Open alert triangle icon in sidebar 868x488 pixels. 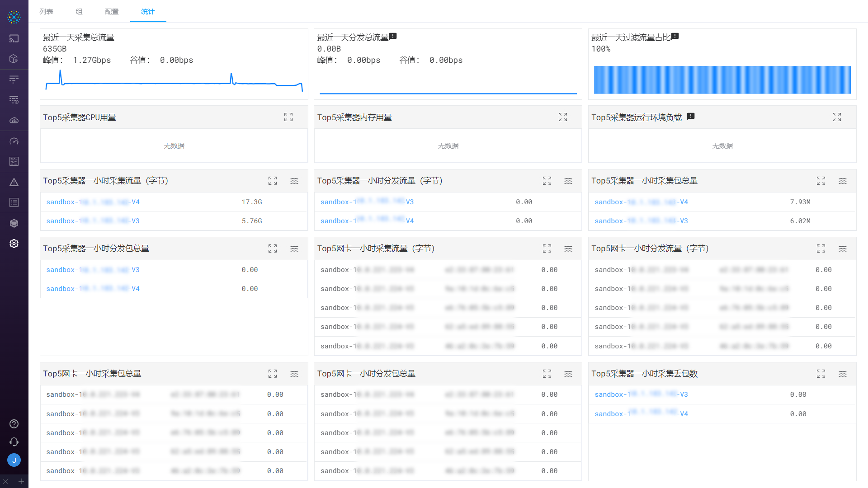coord(14,182)
